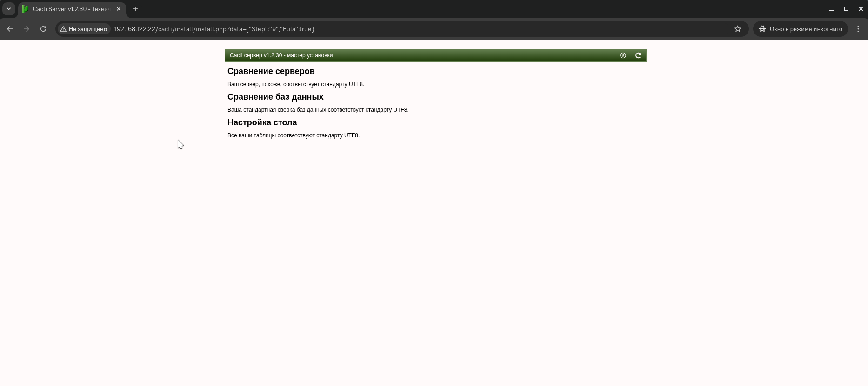Image resolution: width=868 pixels, height=386 pixels.
Task: Click text 'Все ваши таблицы соответствуют стандарту UTF8.'
Action: click(294, 135)
